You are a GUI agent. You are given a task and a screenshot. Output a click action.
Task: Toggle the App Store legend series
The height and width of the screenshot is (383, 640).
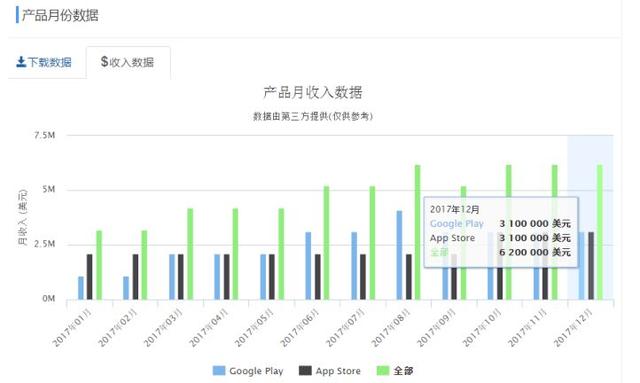click(x=330, y=371)
